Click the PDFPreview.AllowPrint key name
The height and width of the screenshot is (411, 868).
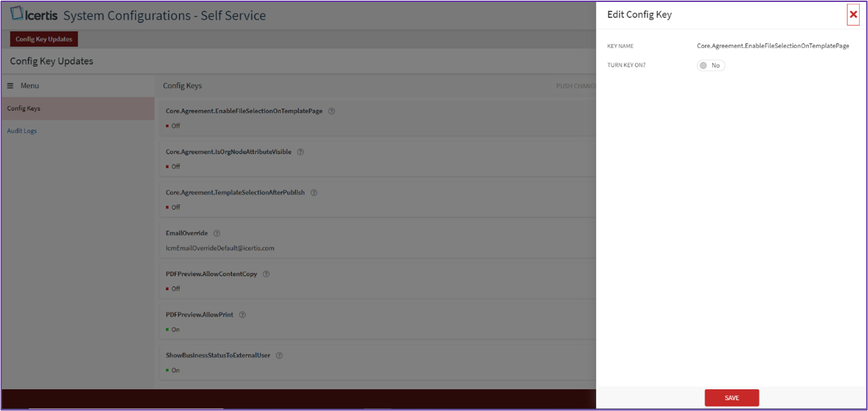[199, 314]
